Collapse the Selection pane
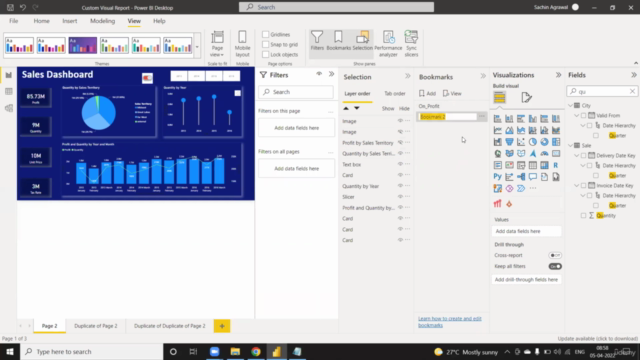 pyautogui.click(x=407, y=76)
